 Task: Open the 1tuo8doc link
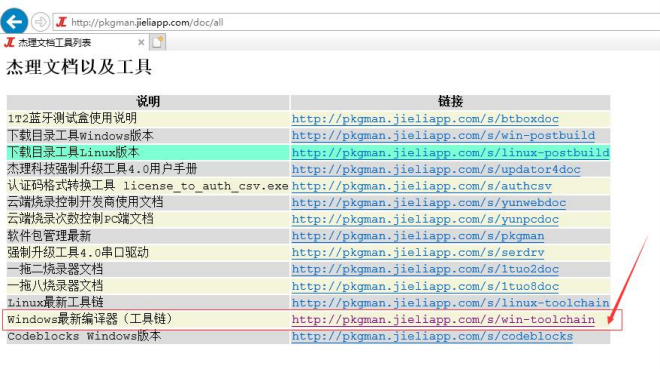pos(425,286)
